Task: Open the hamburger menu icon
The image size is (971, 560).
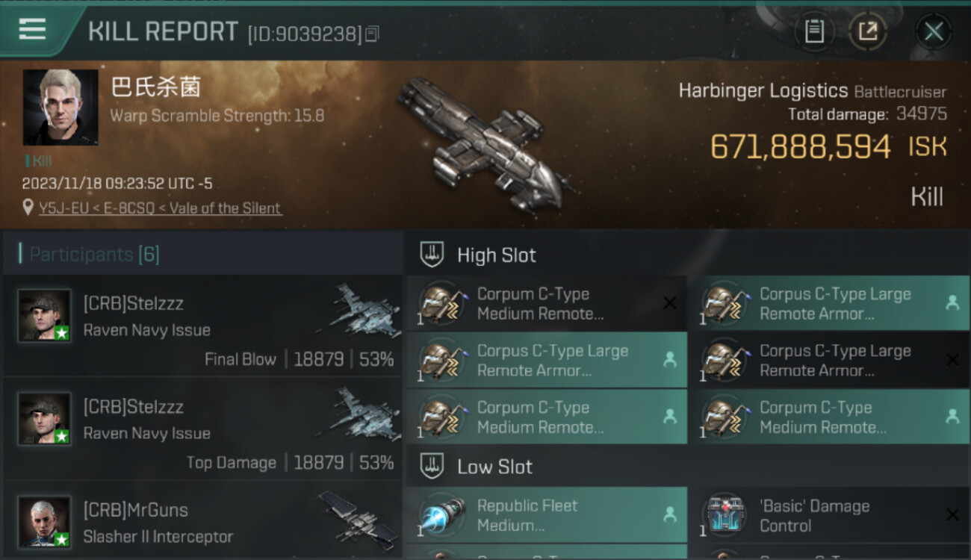Action: (32, 29)
